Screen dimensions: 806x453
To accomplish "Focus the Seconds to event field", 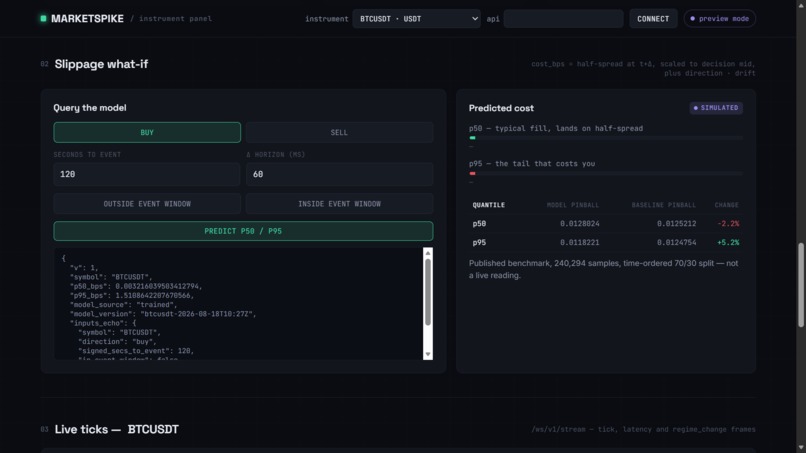I will pyautogui.click(x=147, y=174).
